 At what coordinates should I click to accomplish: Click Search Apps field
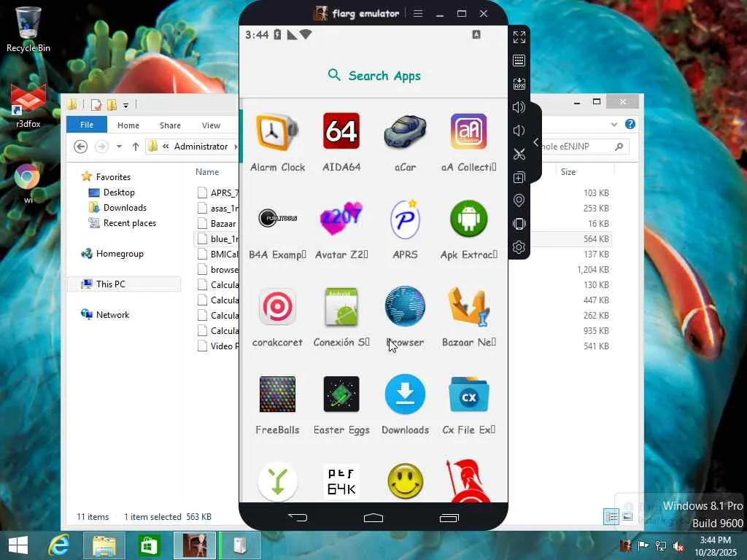point(374,75)
